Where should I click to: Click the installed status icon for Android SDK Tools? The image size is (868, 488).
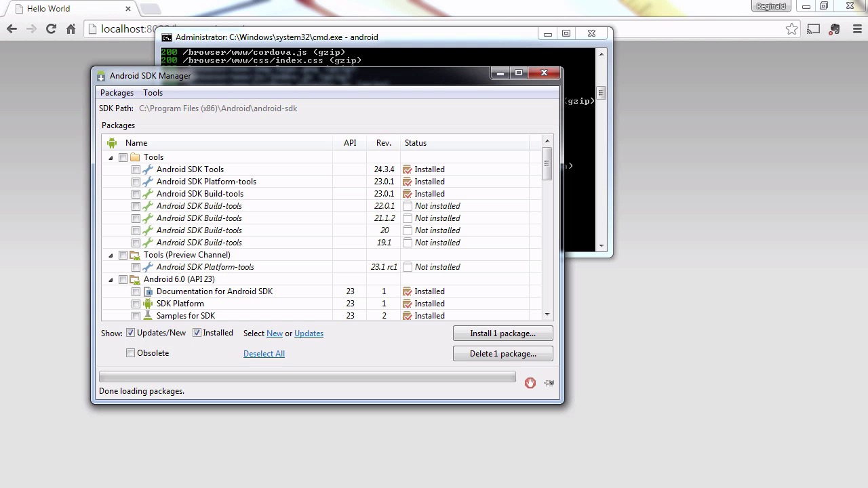pyautogui.click(x=407, y=169)
